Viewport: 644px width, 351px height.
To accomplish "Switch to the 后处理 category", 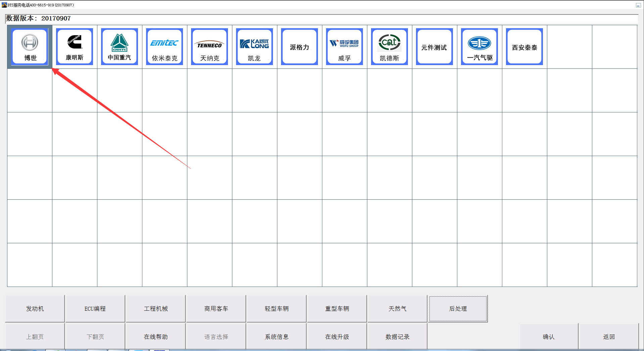I will coord(458,309).
